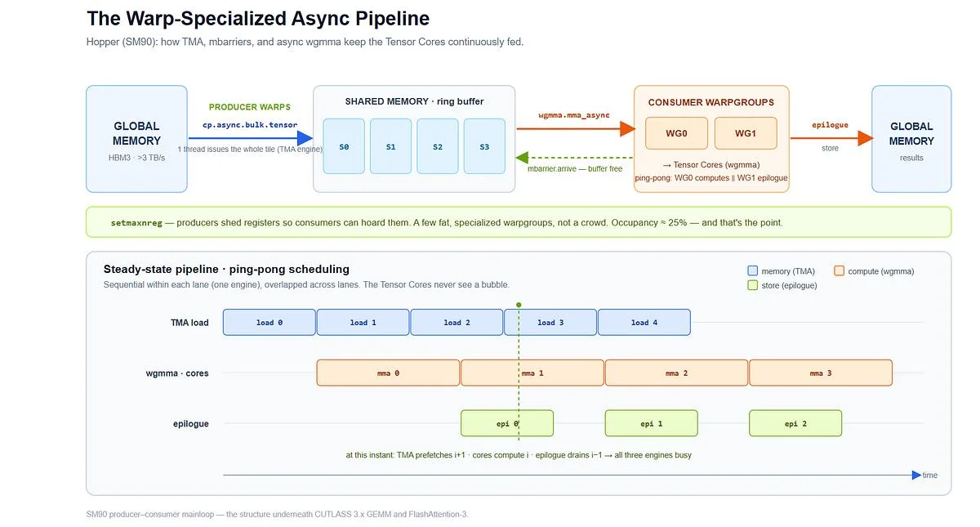Select ring buffer slot S1
980x527 pixels.
[x=390, y=146]
